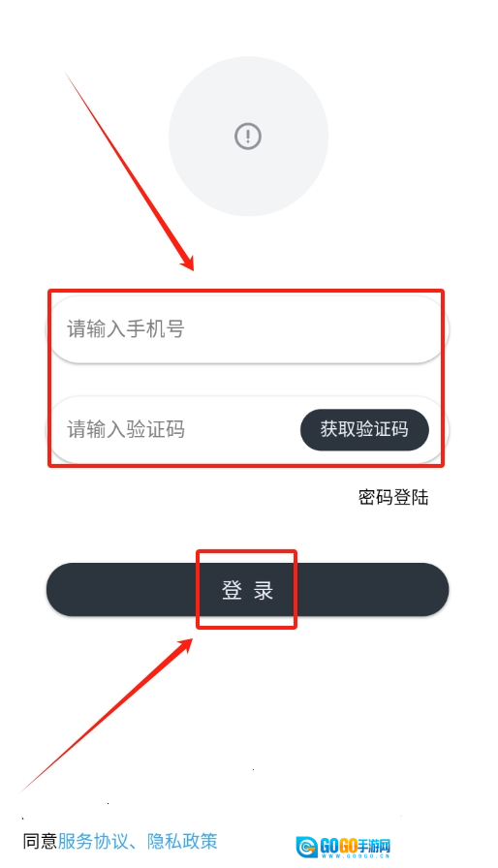Click the small red box around 登录
The height and width of the screenshot is (868, 498).
[246, 589]
